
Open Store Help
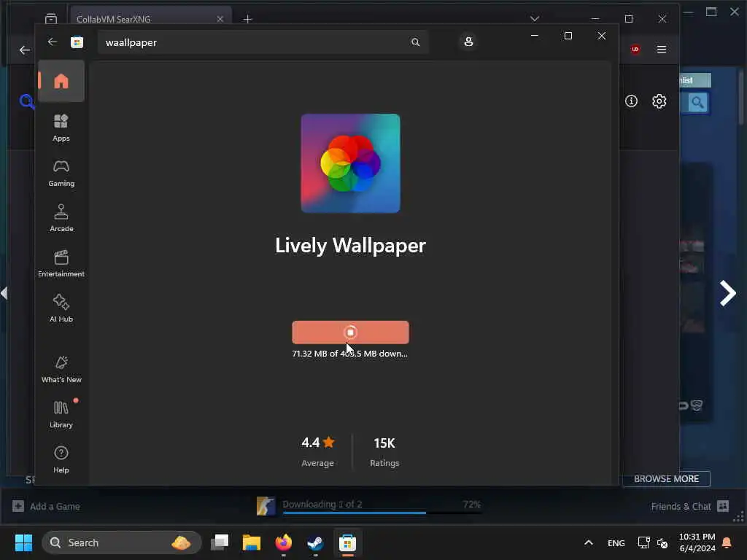pyautogui.click(x=61, y=459)
